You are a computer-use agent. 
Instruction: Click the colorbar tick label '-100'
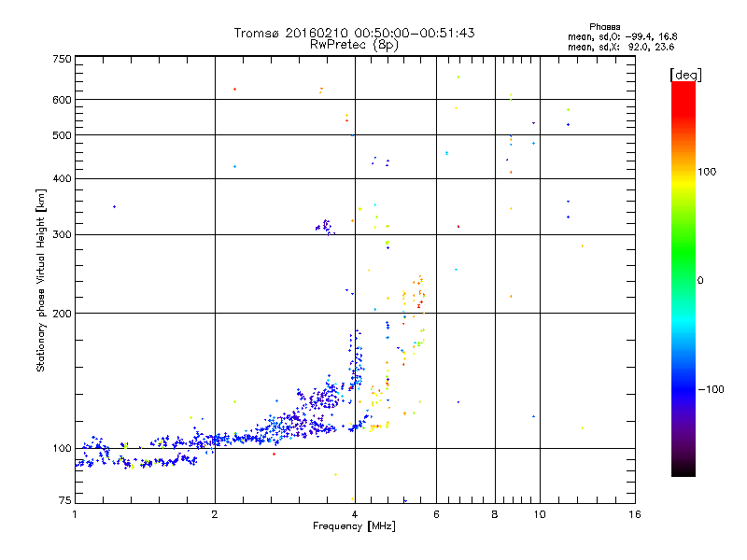click(711, 389)
